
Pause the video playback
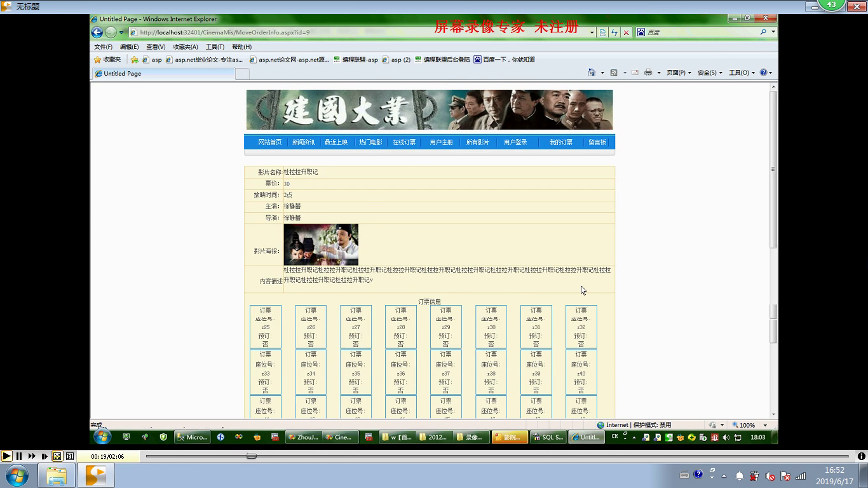[19, 456]
